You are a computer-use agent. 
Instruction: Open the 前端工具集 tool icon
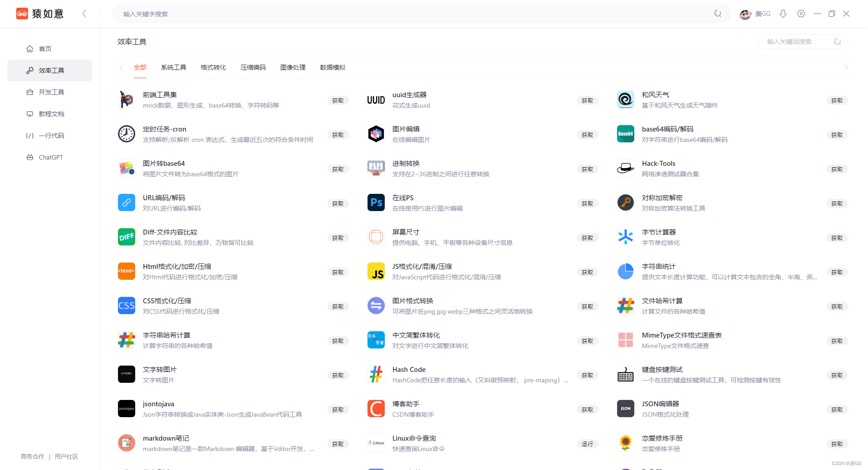[x=127, y=100]
